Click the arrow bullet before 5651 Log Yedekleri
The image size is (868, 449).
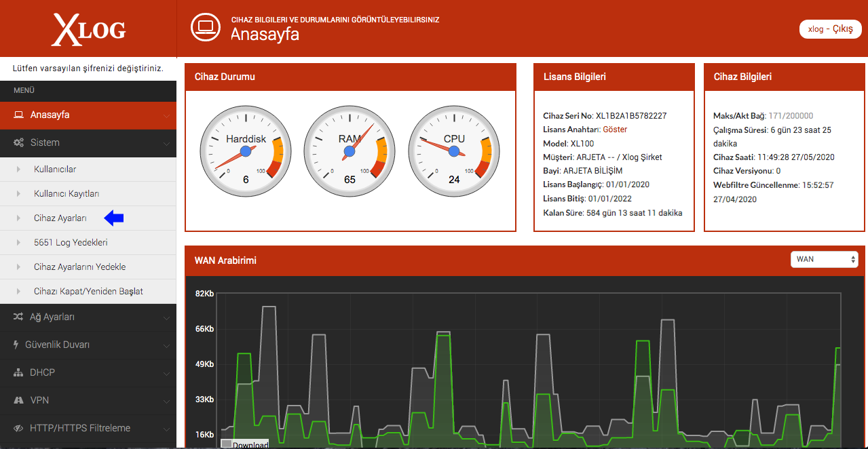pyautogui.click(x=19, y=243)
